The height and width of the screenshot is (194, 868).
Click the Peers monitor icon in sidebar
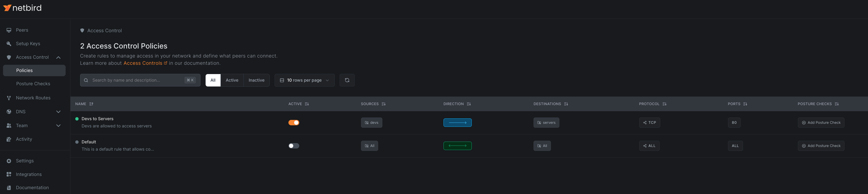9,30
